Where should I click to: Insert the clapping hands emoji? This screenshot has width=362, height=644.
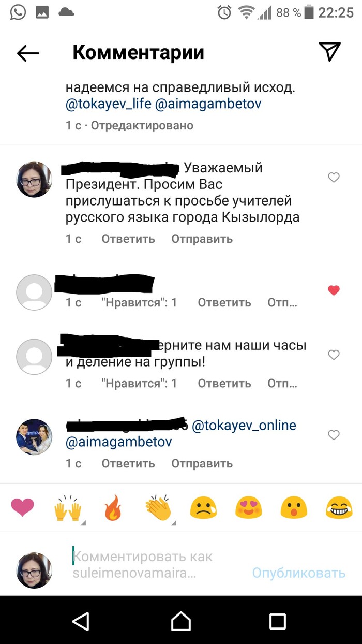[158, 508]
